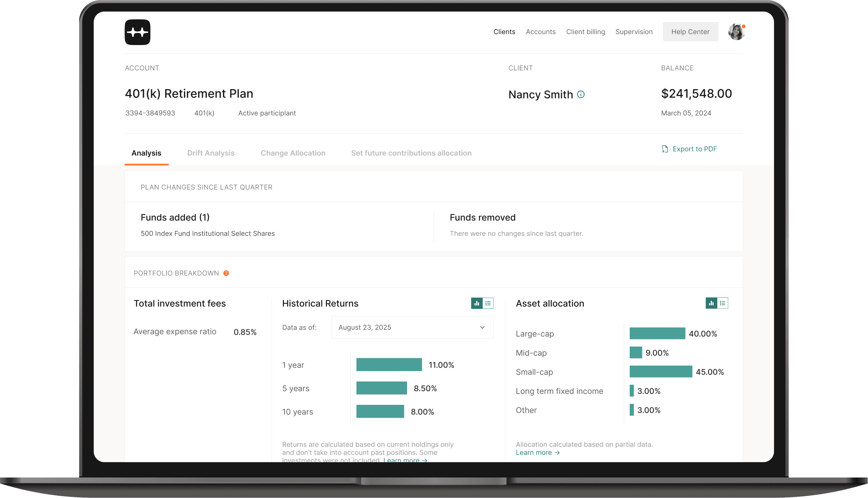868x498 pixels.
Task: Click the info icon next to Nancy Smith
Action: (581, 94)
